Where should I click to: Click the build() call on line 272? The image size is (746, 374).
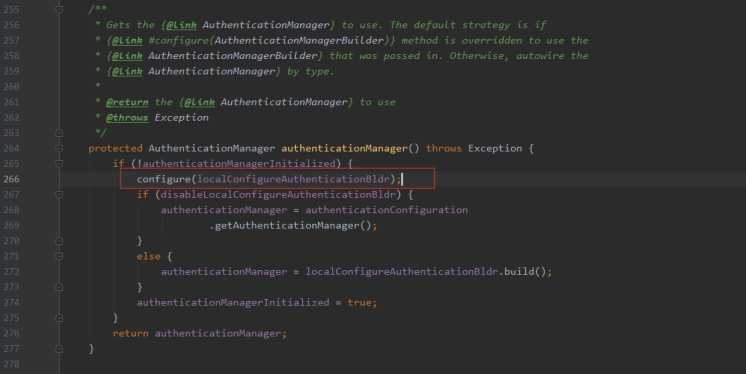pyautogui.click(x=525, y=272)
